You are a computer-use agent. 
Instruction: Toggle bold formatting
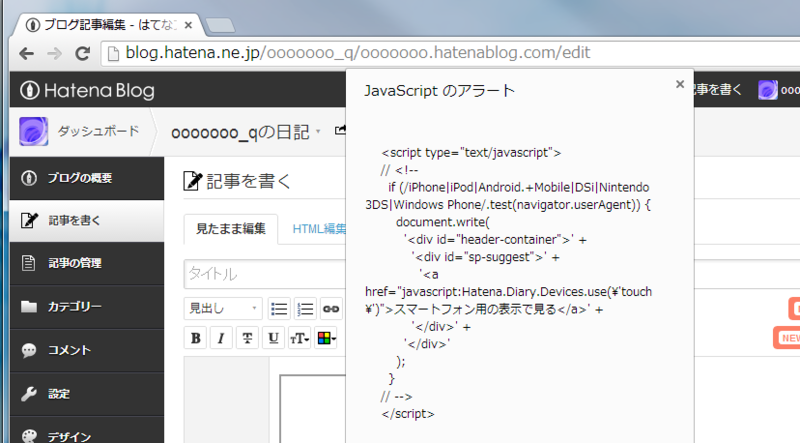195,338
